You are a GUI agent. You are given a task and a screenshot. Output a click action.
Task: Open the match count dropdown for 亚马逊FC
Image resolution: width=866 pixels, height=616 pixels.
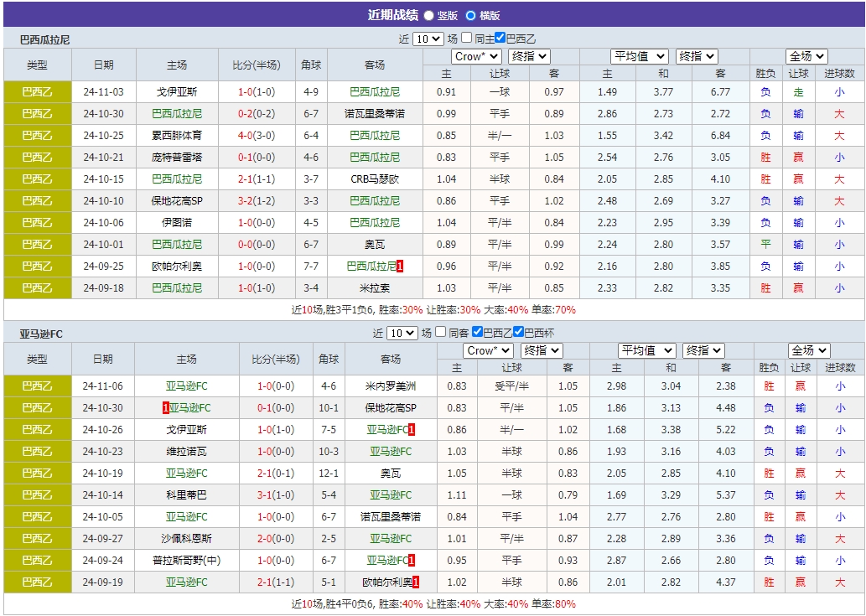(401, 333)
